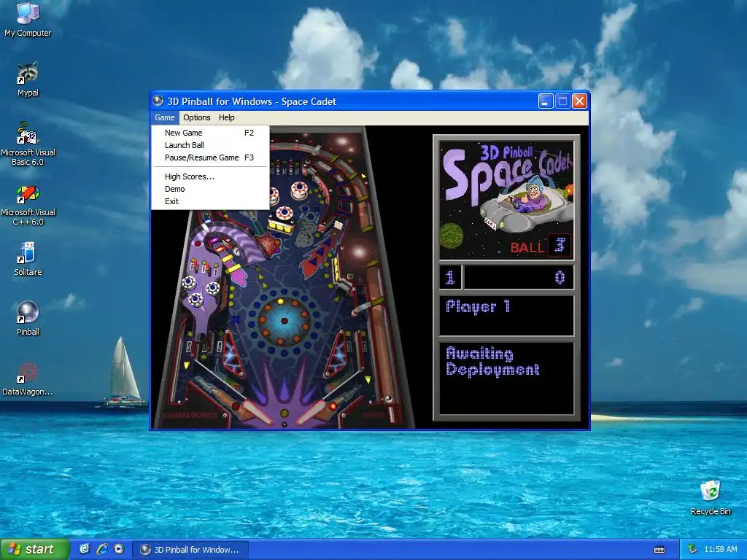Open the Options menu
This screenshot has width=747, height=560.
click(197, 117)
